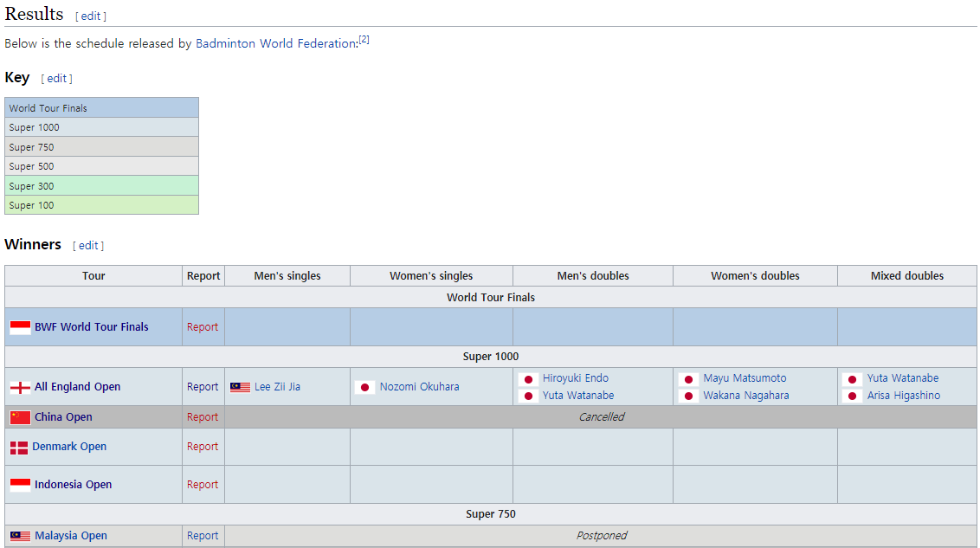980x548 pixels.
Task: Click the World Tour Finals table section heading
Action: click(491, 298)
